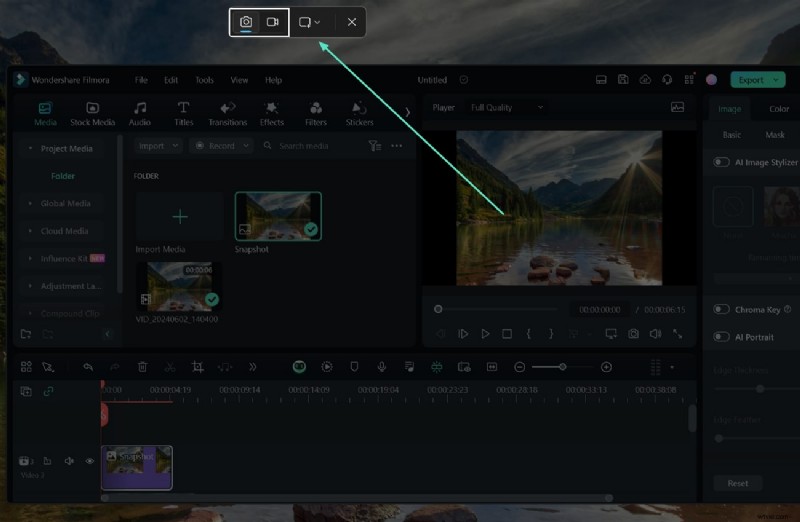This screenshot has height=522, width=800.
Task: Click the delete trash icon in the timeline toolbar
Action: pos(143,367)
